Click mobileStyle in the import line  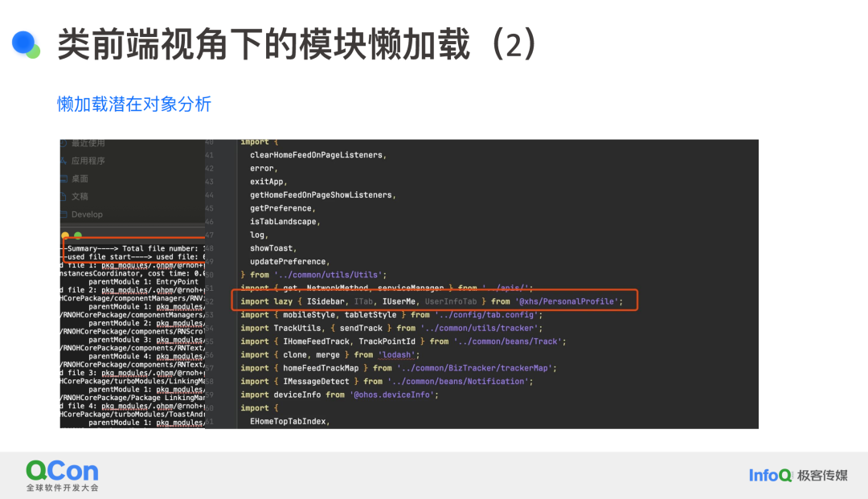[309, 314]
